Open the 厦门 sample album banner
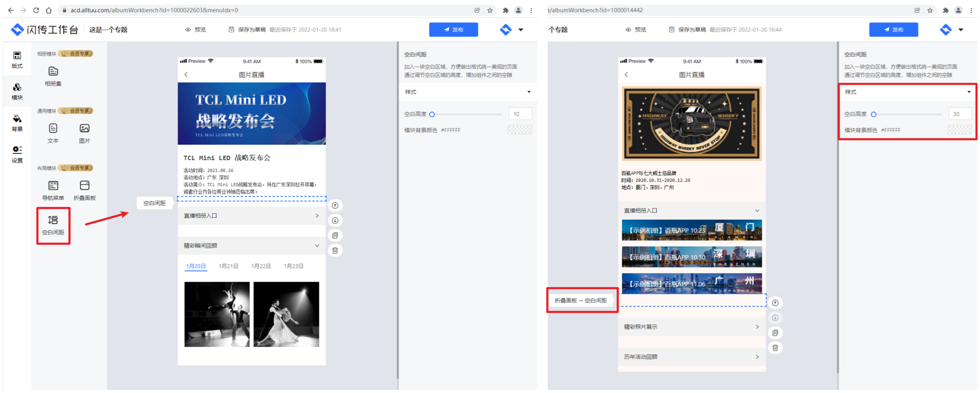Viewport: 980px width, 393px height. [x=692, y=230]
